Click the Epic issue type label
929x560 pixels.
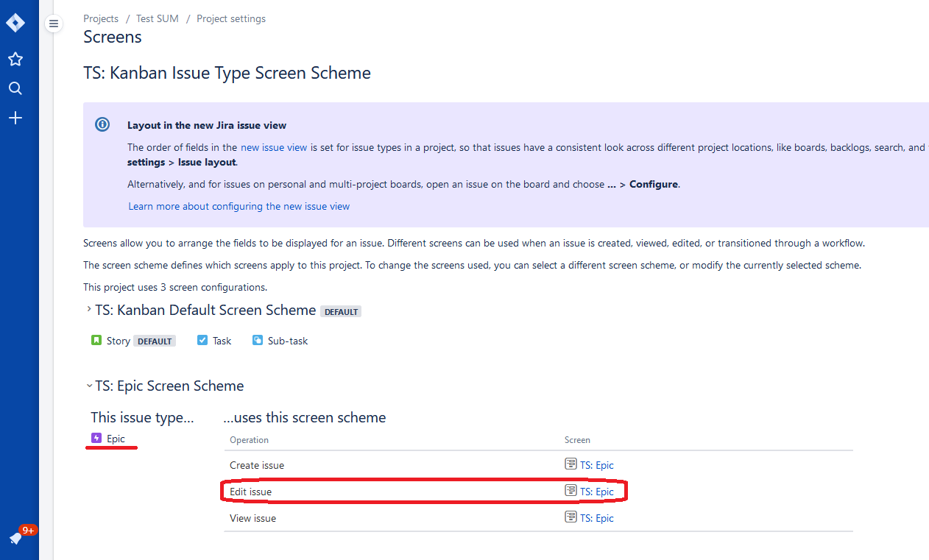[x=116, y=439]
